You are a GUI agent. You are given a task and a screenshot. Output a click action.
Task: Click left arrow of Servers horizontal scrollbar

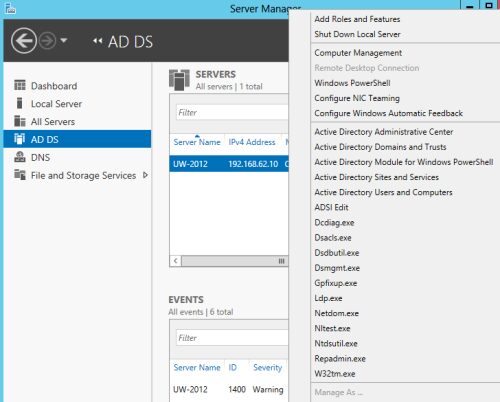(x=176, y=261)
